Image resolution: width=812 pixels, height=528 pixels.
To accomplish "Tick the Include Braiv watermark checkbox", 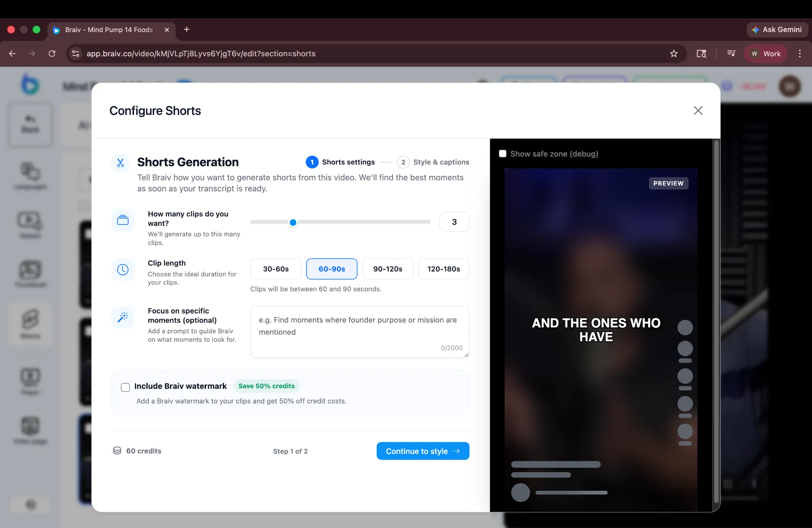I will (125, 387).
